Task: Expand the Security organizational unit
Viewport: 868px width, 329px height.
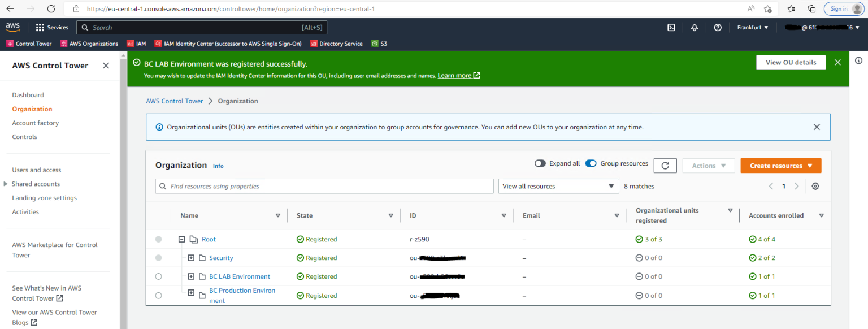Action: (191, 257)
